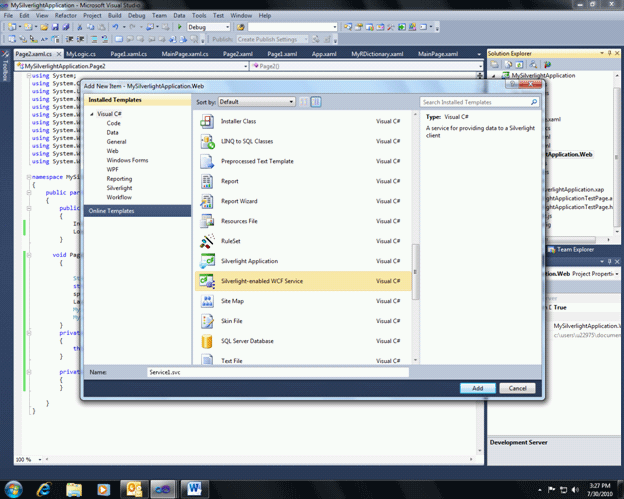Image resolution: width=624 pixels, height=499 pixels.
Task: Click Solution Explorer Refresh icon
Action: tap(519, 64)
